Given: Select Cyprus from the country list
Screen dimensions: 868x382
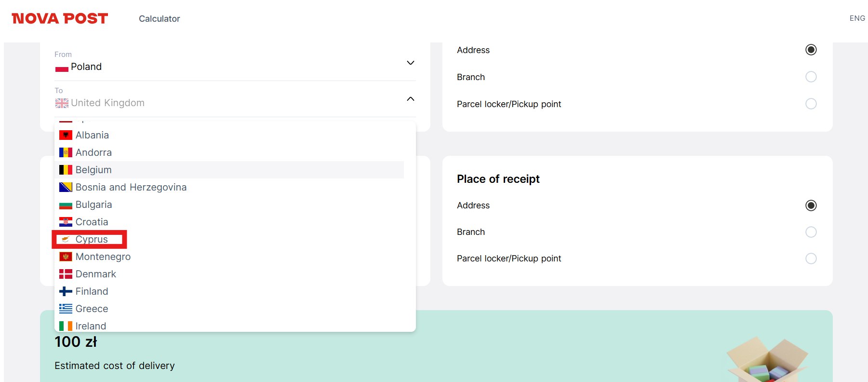Looking at the screenshot, I should [x=92, y=239].
